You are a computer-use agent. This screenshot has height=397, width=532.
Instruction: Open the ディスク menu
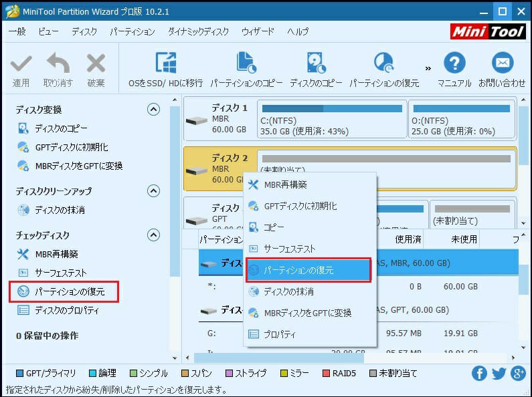(x=84, y=32)
